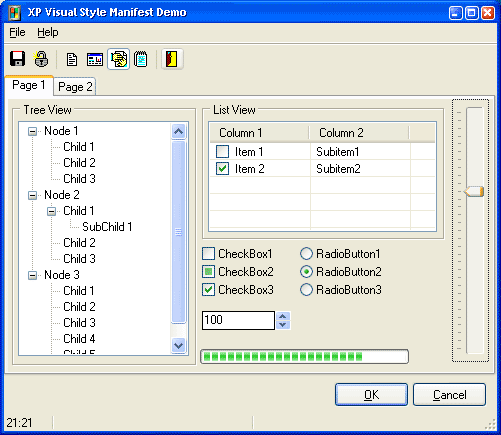Select Child 1 under Node 1
This screenshot has height=435, width=501.
pyautogui.click(x=79, y=147)
